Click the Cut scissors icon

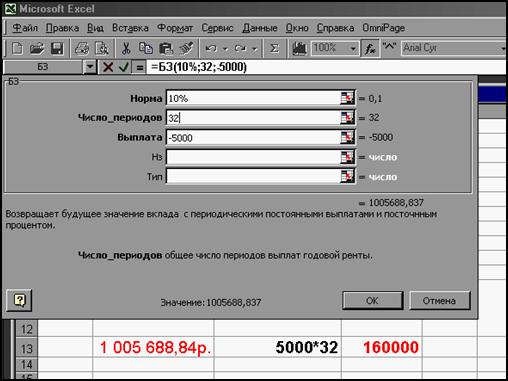(126, 49)
